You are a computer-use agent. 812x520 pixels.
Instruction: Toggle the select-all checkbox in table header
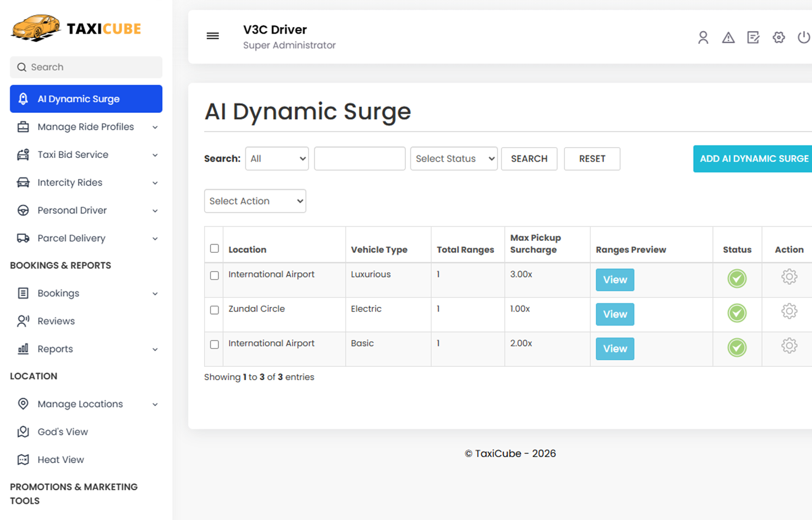[214, 249]
